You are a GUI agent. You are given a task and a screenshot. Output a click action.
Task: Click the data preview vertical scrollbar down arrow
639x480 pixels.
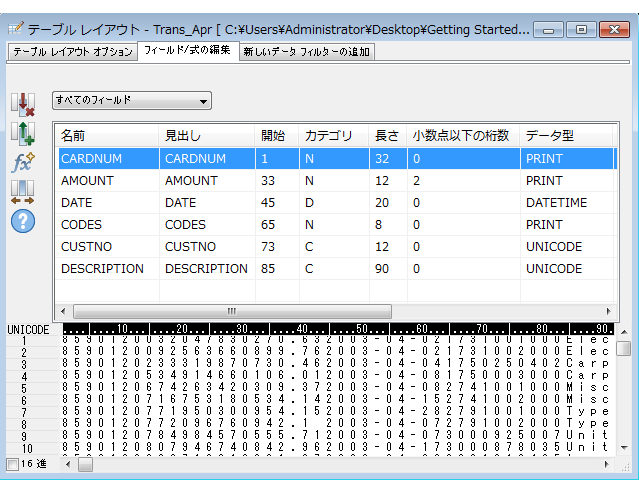pyautogui.click(x=624, y=447)
